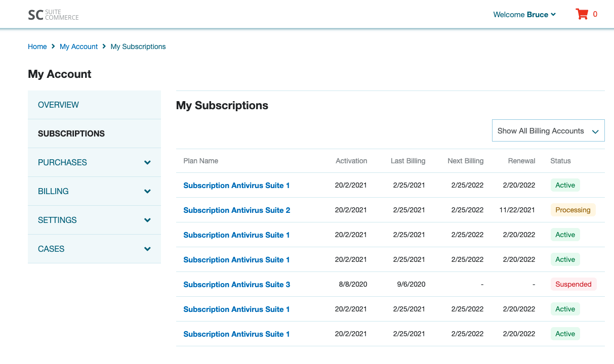Click the My Subscriptions breadcrumb
Viewport: 614px width, 364px height.
point(138,47)
